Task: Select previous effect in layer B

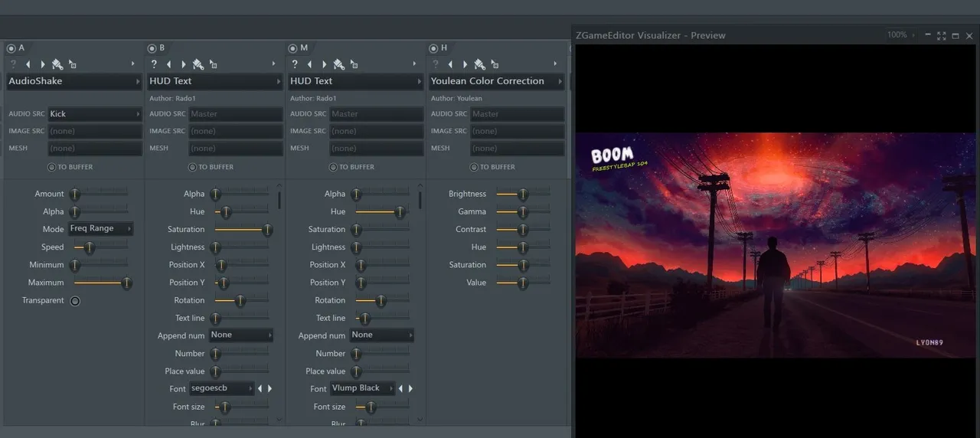Action: [168, 64]
